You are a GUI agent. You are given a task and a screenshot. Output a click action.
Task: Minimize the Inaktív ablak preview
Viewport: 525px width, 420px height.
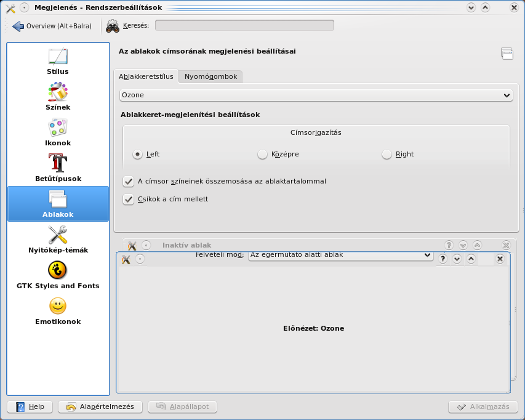coord(463,245)
